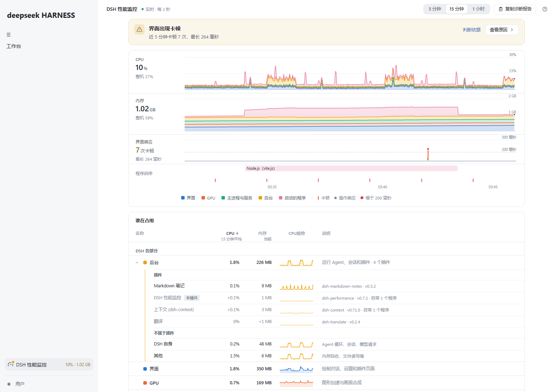Click the help question mark icon

[x=544, y=9]
